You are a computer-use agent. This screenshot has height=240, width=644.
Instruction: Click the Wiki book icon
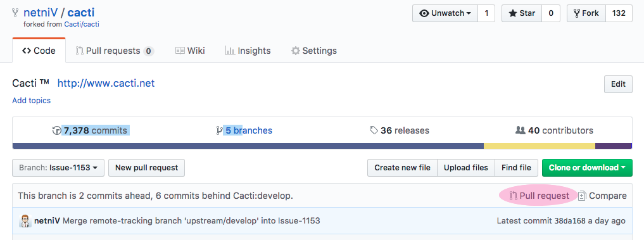(x=180, y=51)
